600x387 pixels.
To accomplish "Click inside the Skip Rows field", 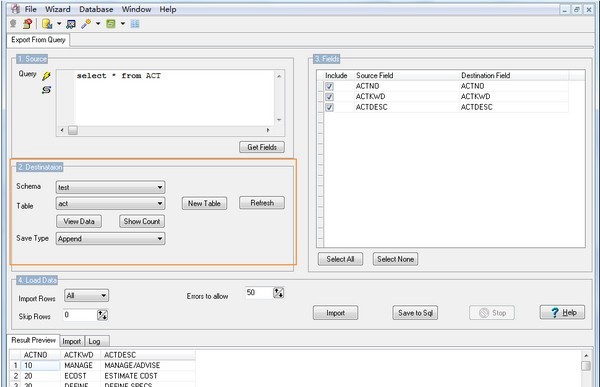I will tap(80, 315).
